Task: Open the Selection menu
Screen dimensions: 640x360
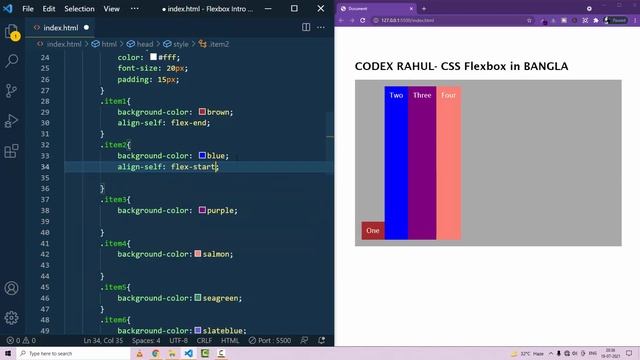Action: (79, 9)
